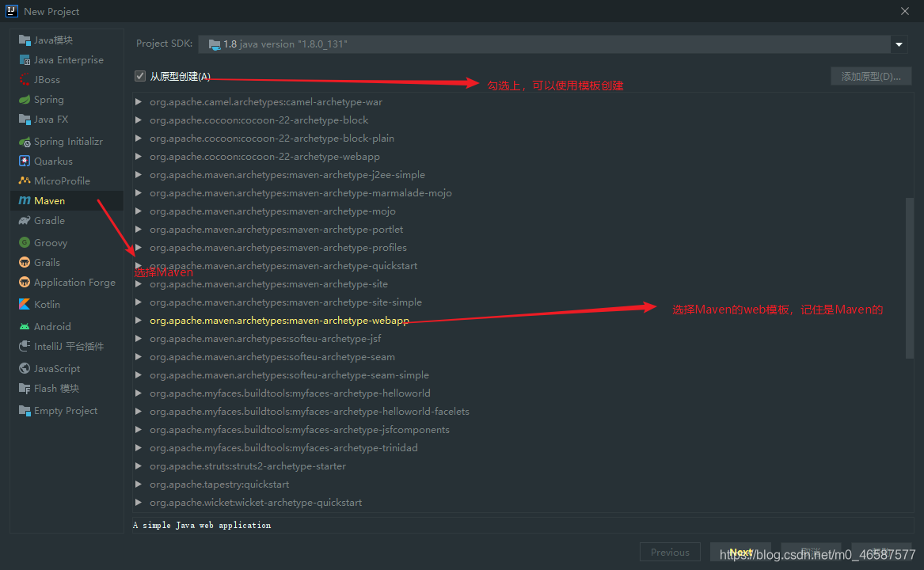Select Empty Project label
The height and width of the screenshot is (570, 924).
point(66,411)
